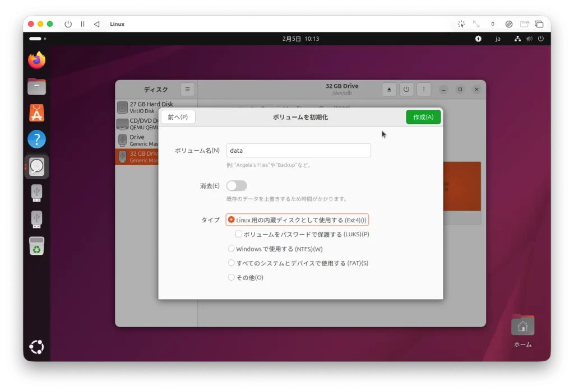Screen dimensions: 574x392
Task: Launch the Files manager from dock
Action: [x=37, y=86]
